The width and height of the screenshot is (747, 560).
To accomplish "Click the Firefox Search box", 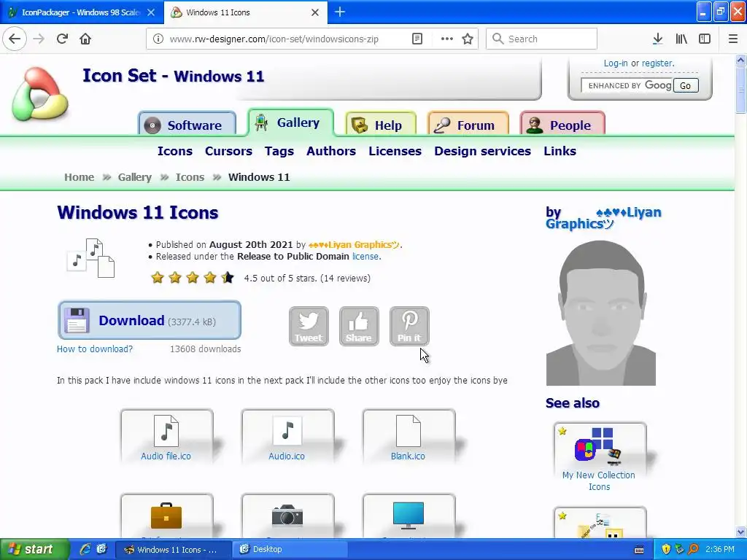I will [x=542, y=39].
